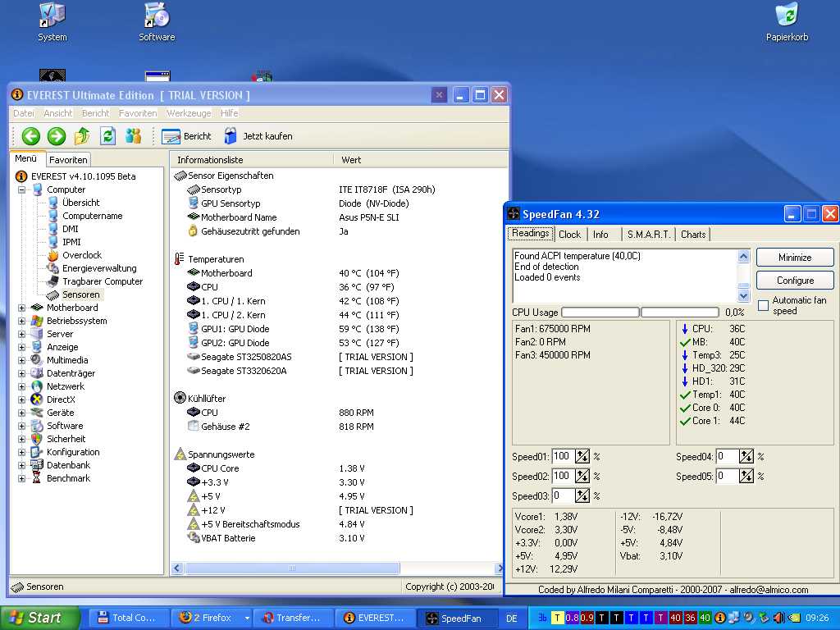Expand the Datenträger tree node

tap(21, 373)
